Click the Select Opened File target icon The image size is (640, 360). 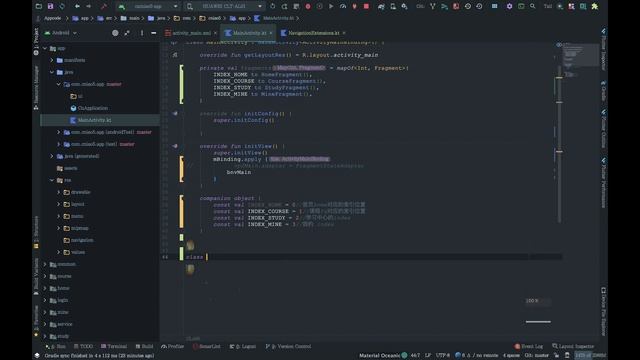(x=115, y=33)
